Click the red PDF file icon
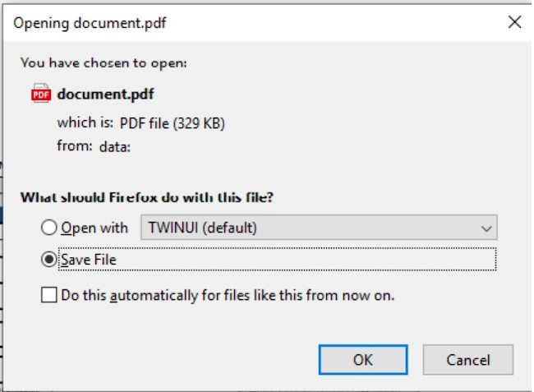 41,94
